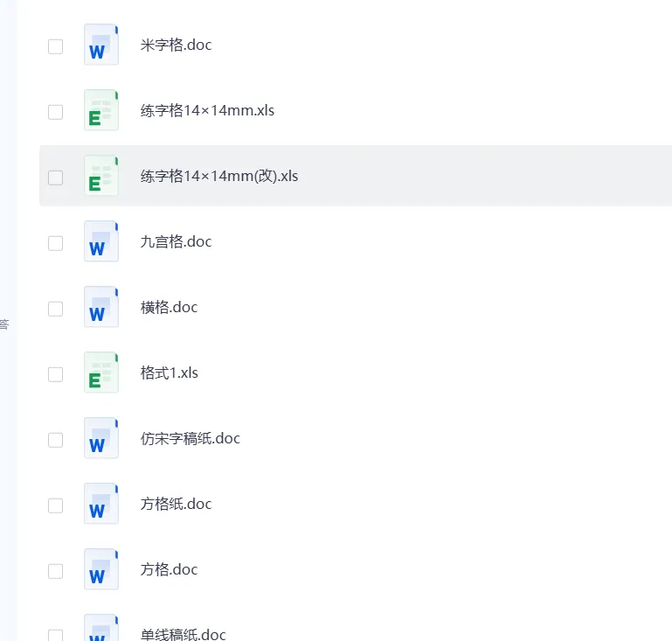
Task: Click the Word icon for 方格纸.doc
Action: coord(101,504)
